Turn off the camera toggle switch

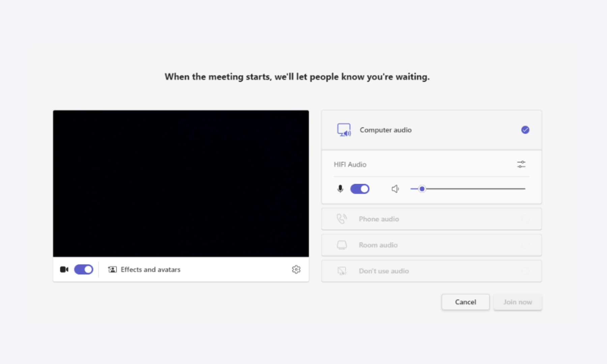[84, 269]
